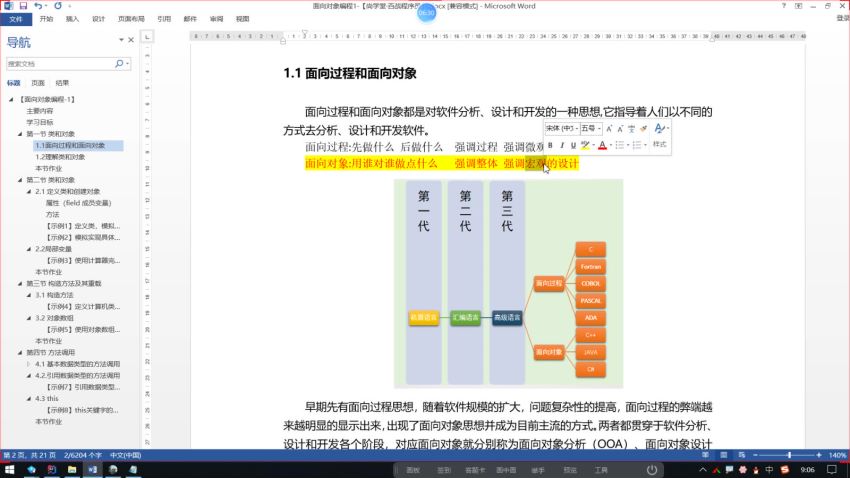Screen dimensions: 850x478
Task: Switch to Web Layout view icon
Action: [742, 455]
